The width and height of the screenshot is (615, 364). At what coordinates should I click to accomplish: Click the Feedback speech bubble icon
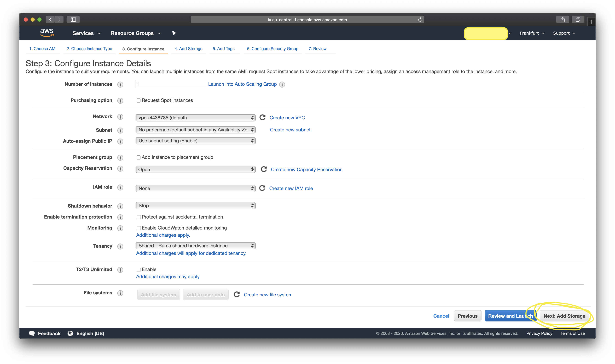32,333
